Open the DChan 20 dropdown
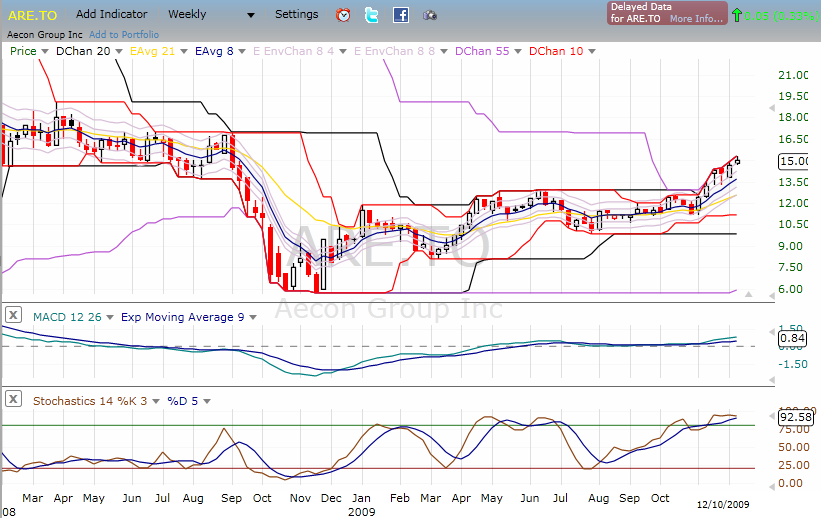Screen dimensions: 821x518 [119, 51]
